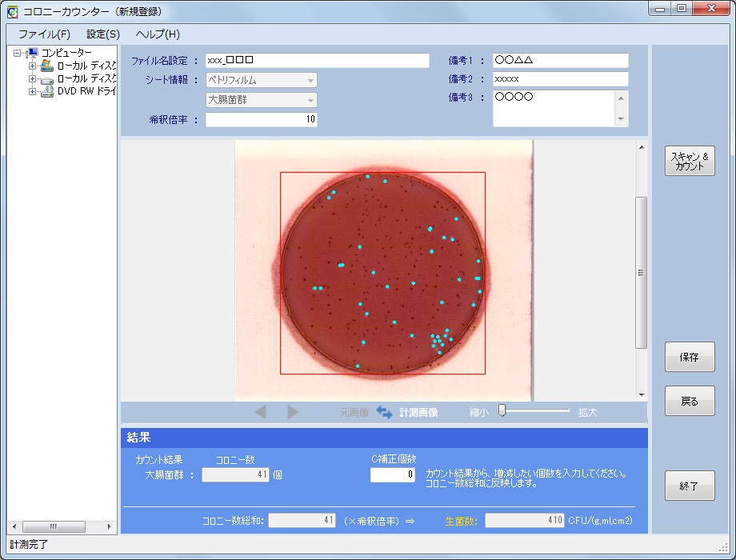Click the tree panel scroll left arrow
736x560 pixels.
(14, 526)
